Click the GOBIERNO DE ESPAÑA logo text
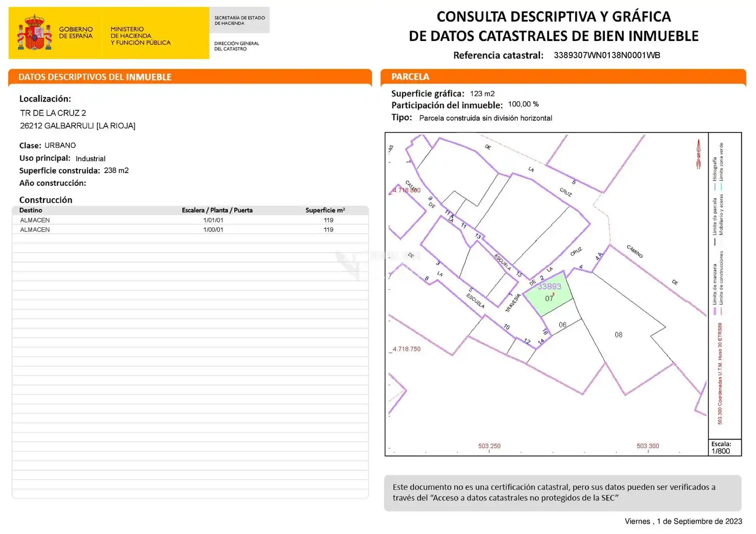The height and width of the screenshot is (534, 756). click(x=76, y=33)
